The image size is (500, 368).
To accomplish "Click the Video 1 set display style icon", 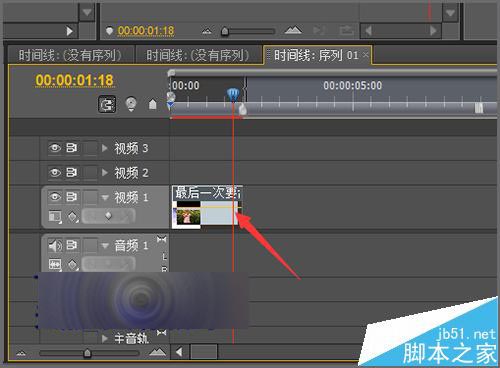I will (x=55, y=216).
